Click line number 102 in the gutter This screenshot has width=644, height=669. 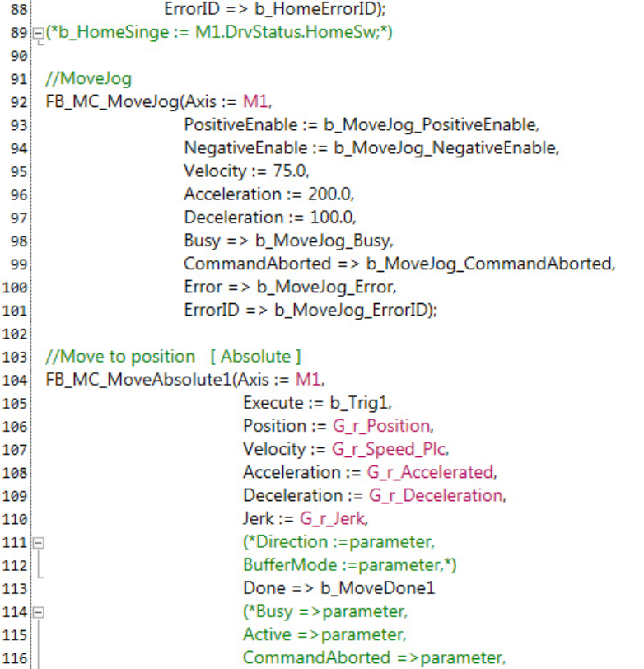click(x=15, y=334)
